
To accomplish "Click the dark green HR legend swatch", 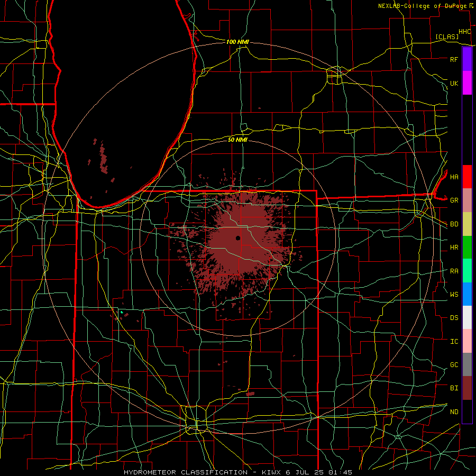I will [x=467, y=248].
